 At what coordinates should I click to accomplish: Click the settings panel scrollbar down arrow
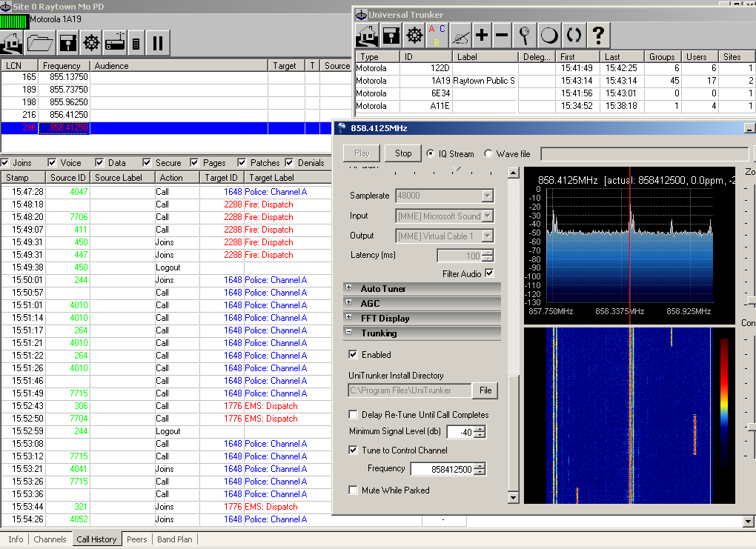tap(514, 497)
